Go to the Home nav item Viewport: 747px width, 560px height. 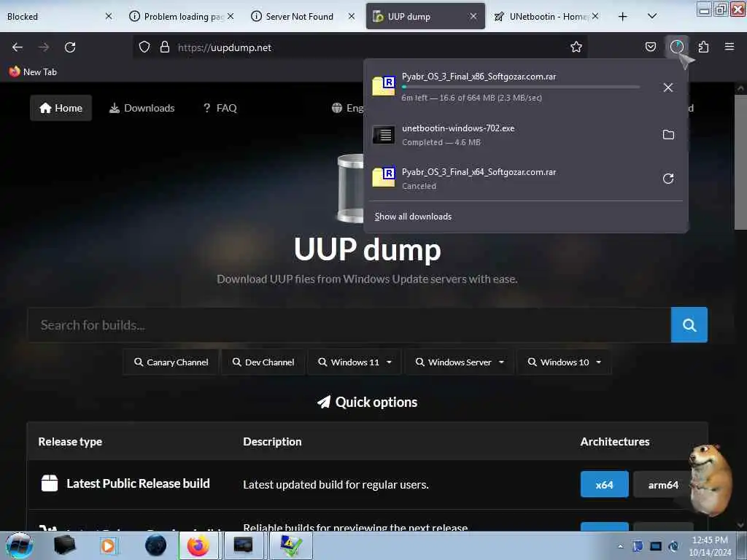61,108
